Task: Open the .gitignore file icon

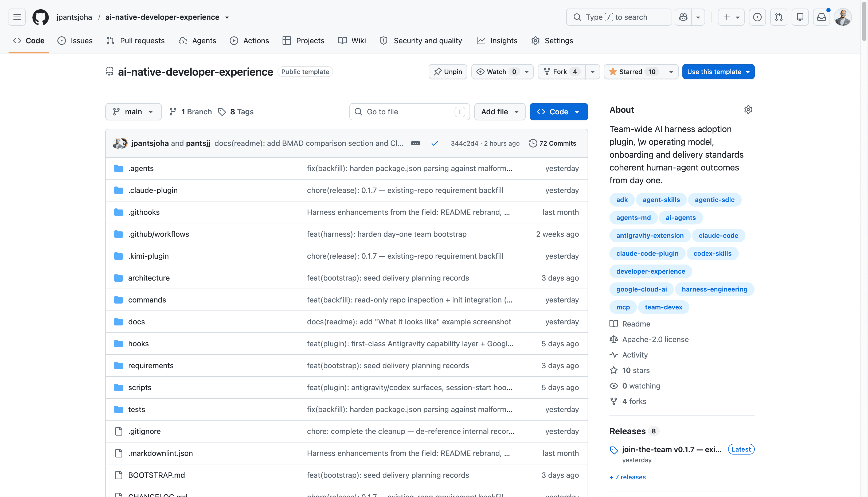Action: coord(118,431)
